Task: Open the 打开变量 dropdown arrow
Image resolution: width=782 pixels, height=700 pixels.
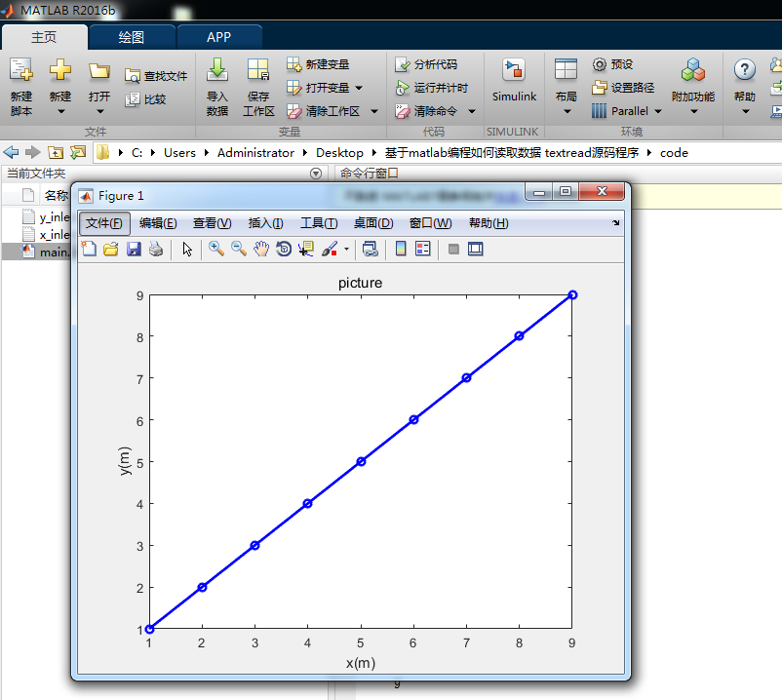Action: click(x=359, y=88)
